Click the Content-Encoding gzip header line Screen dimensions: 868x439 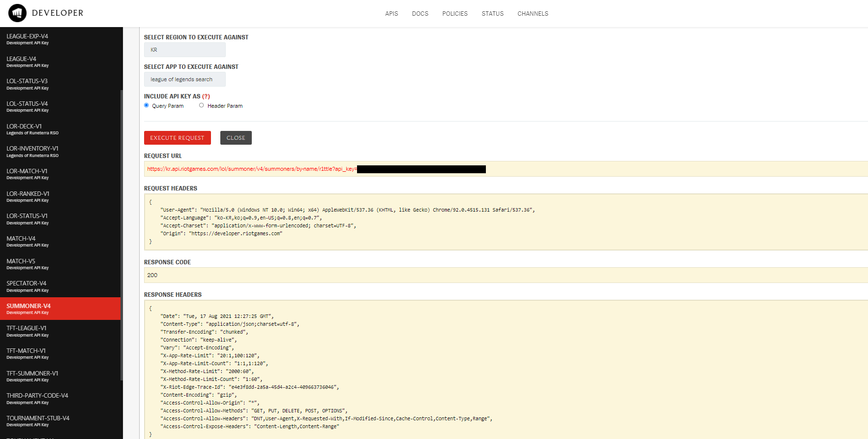199,395
